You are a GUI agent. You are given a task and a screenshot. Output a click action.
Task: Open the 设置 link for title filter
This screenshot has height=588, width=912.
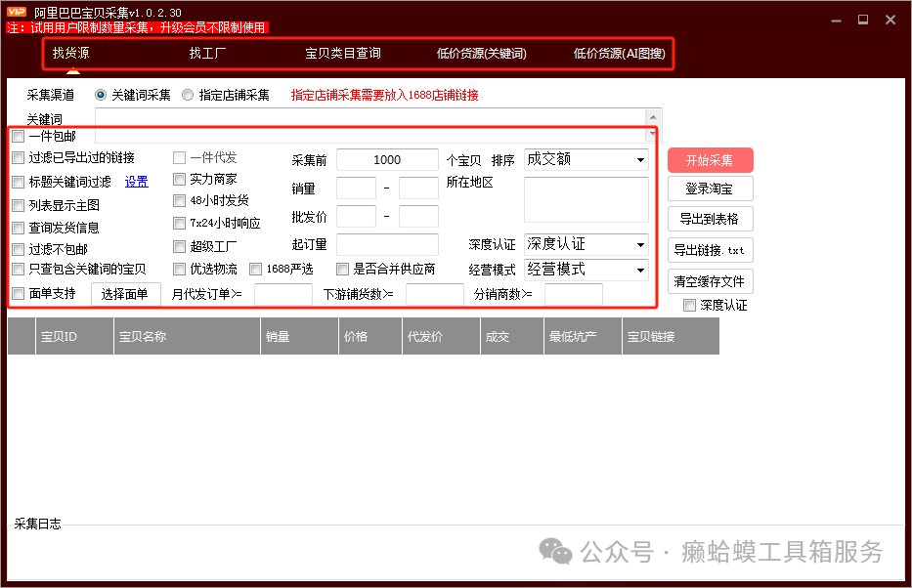pyautogui.click(x=136, y=182)
